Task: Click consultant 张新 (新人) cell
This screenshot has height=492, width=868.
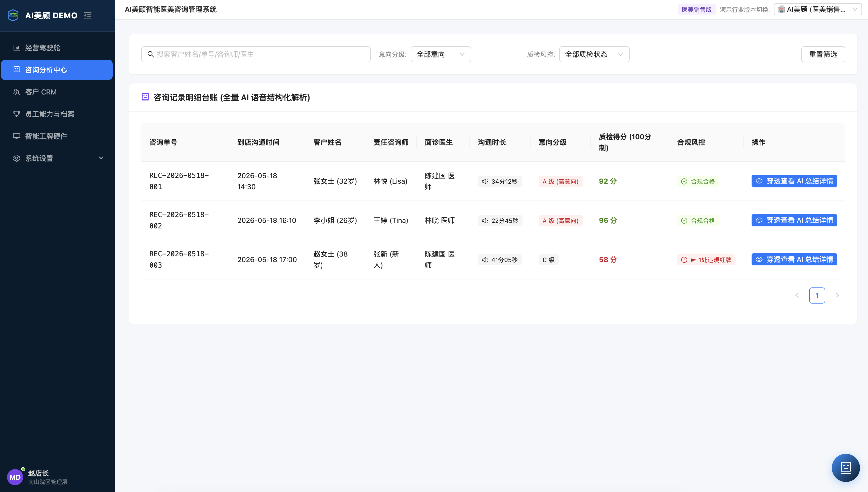Action: 386,260
